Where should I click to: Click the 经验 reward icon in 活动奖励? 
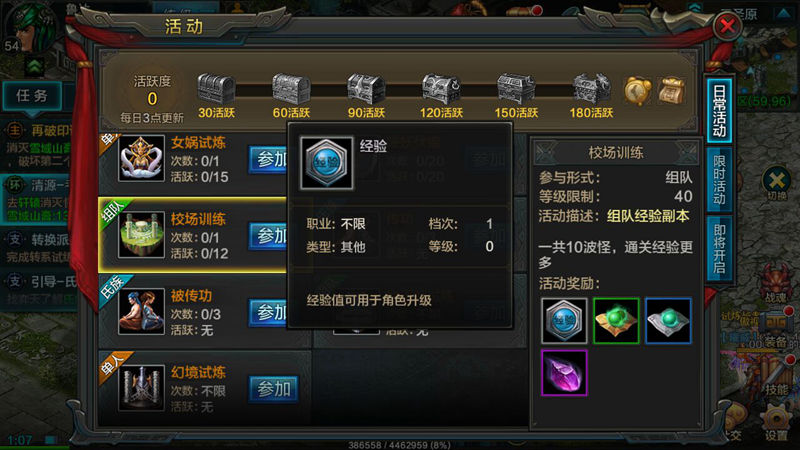(564, 320)
